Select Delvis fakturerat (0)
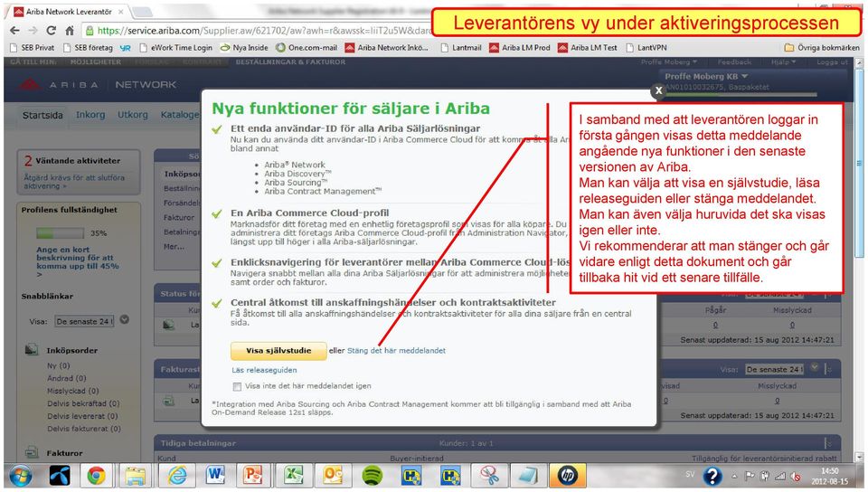868x492 pixels. click(x=84, y=429)
